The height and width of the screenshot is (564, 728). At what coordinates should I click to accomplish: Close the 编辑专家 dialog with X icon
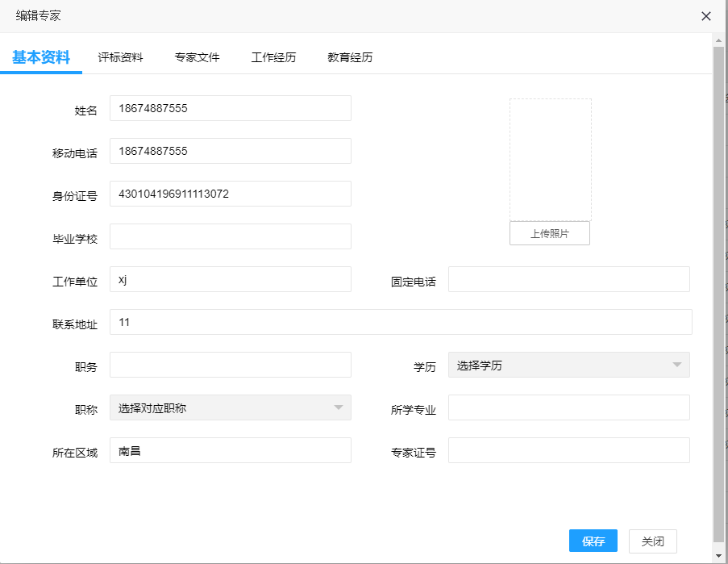(705, 16)
